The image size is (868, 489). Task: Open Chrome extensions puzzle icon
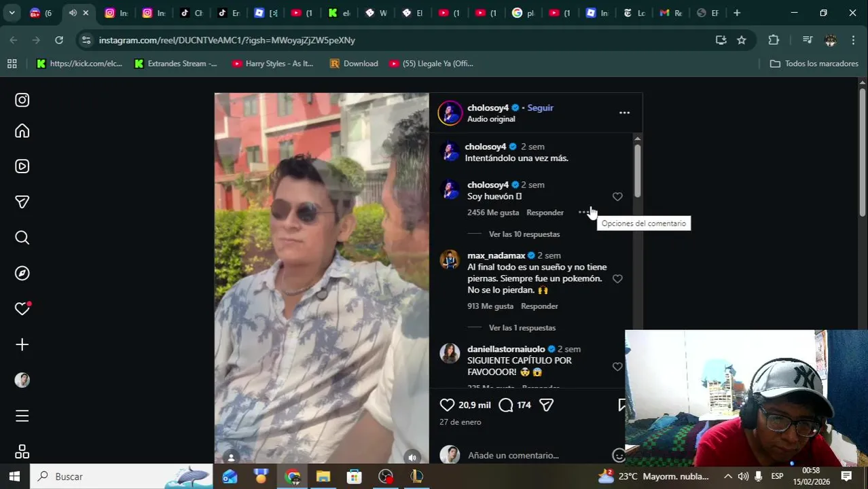[x=774, y=40]
